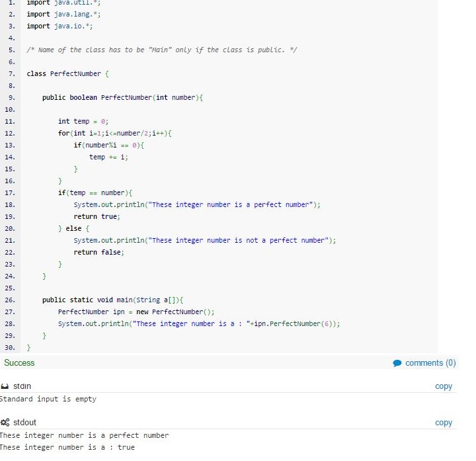
Task: Click line number 7 in the gutter
Action: [x=11, y=74]
